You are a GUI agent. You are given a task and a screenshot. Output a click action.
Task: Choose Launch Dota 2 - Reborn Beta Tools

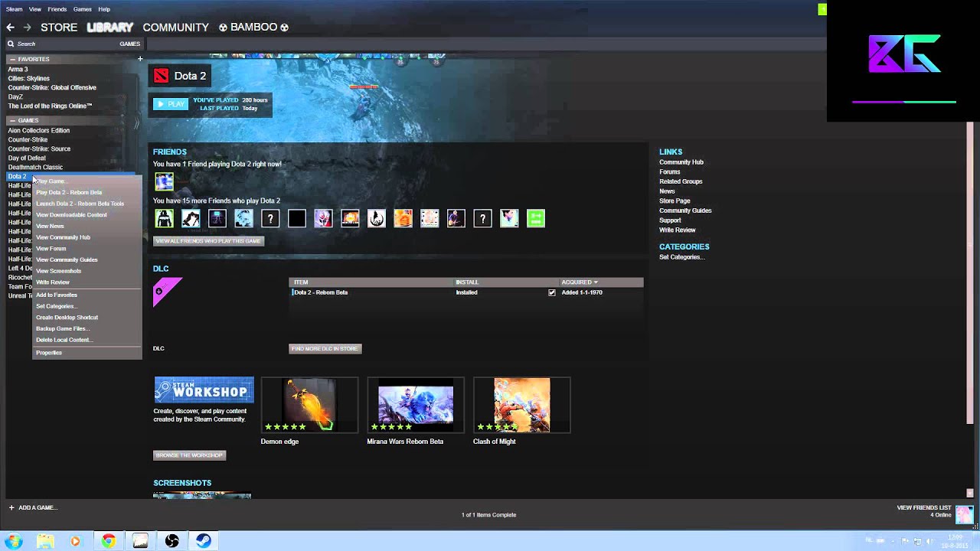tap(80, 204)
